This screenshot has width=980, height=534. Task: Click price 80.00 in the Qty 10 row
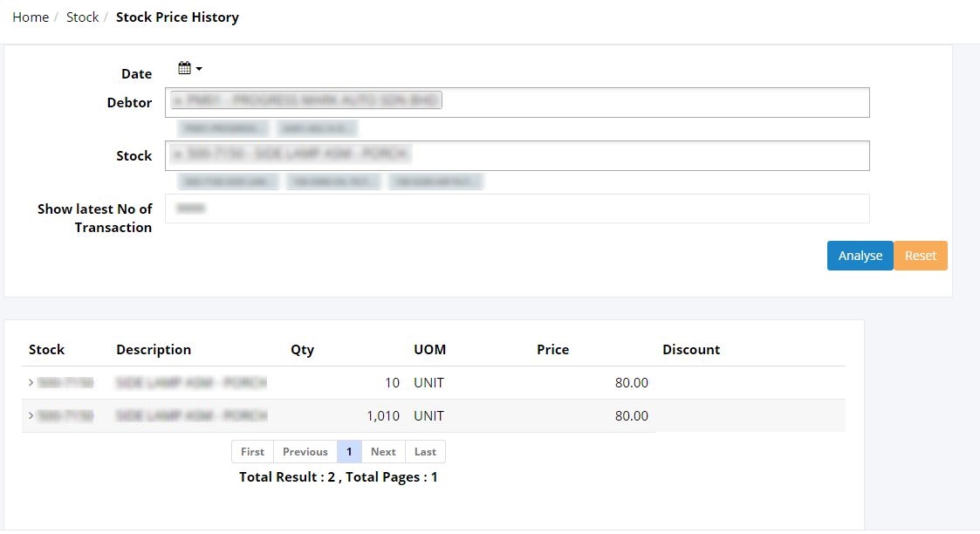pyautogui.click(x=631, y=382)
